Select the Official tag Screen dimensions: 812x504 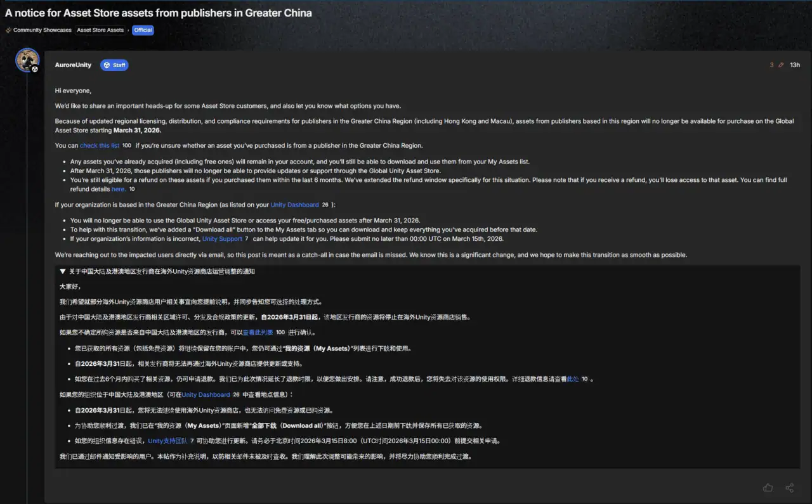143,30
